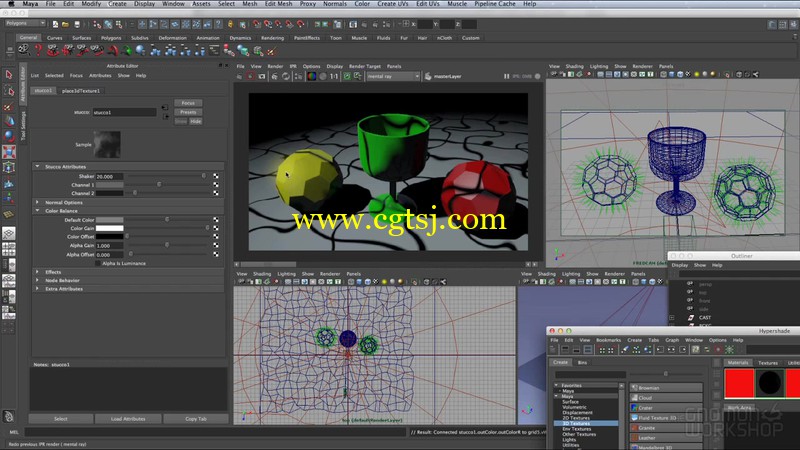Expand Node Behavior section
The width and height of the screenshot is (800, 450).
(x=37, y=280)
